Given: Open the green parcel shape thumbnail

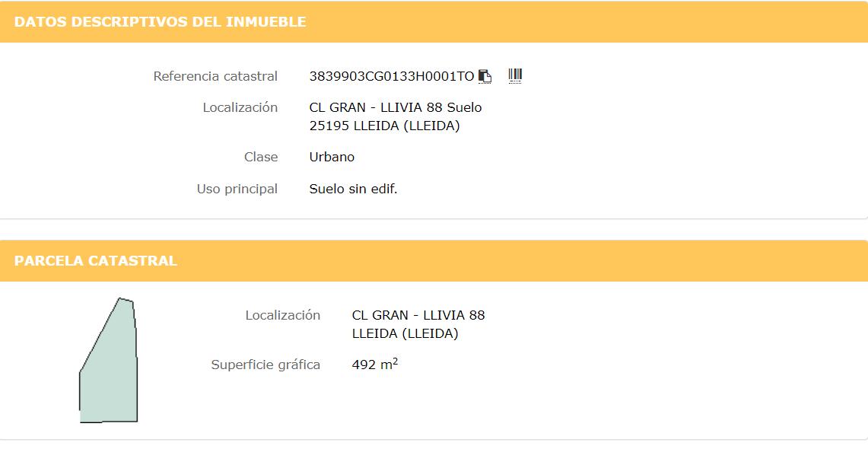Looking at the screenshot, I should click(109, 361).
